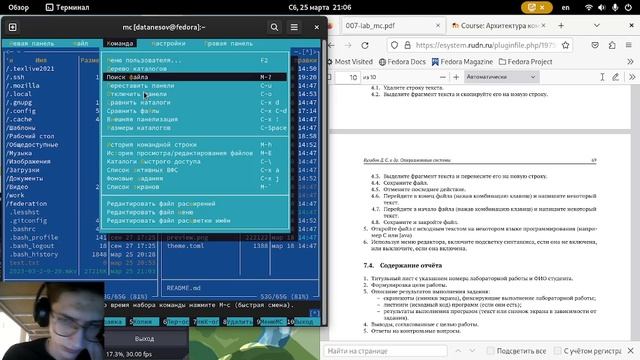The image size is (640, 360).
Task: Expand the bookmarks toolbar overflow chevron
Action: pos(630,62)
